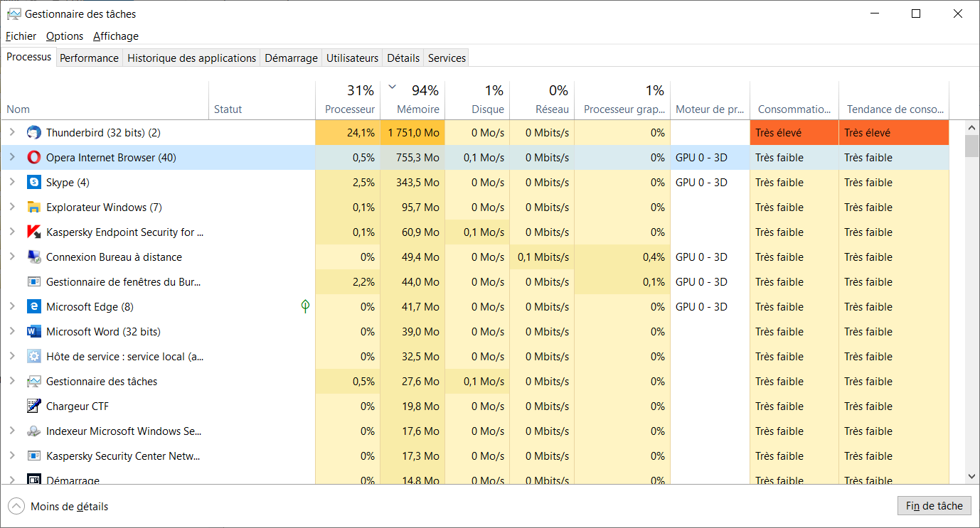This screenshot has width=980, height=528.
Task: Expand the Kaspersky Endpoint Security group
Action: tap(11, 232)
